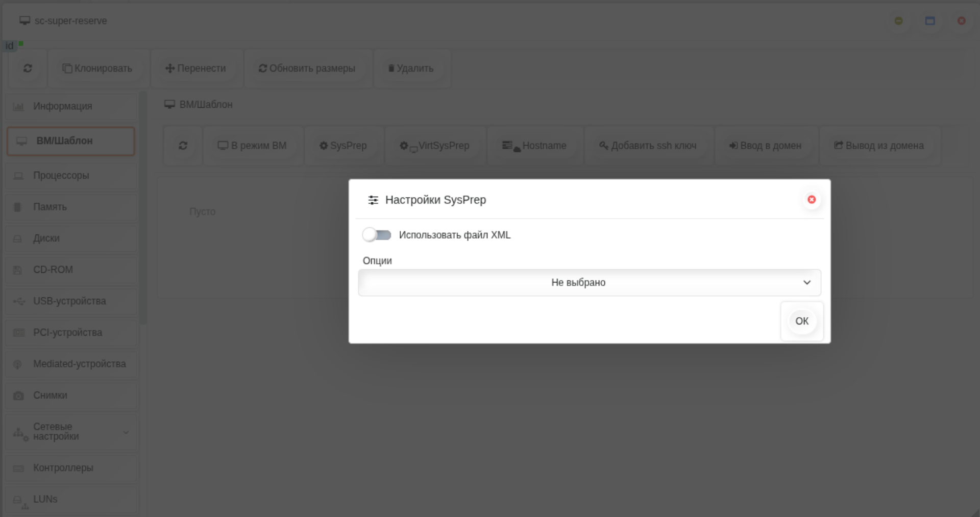This screenshot has width=980, height=517.
Task: Click Перенести button in top toolbar
Action: (196, 68)
